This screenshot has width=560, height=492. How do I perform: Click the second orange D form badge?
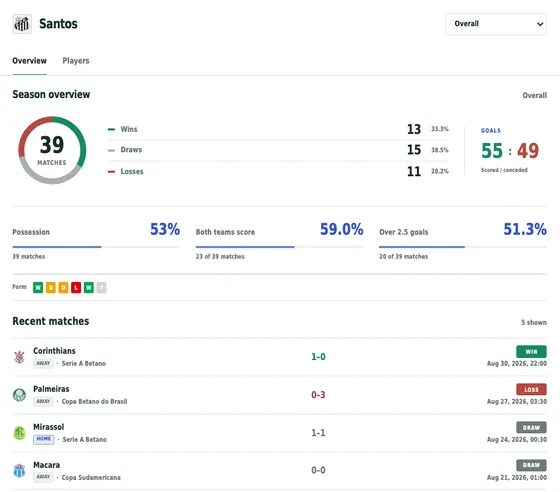point(63,287)
